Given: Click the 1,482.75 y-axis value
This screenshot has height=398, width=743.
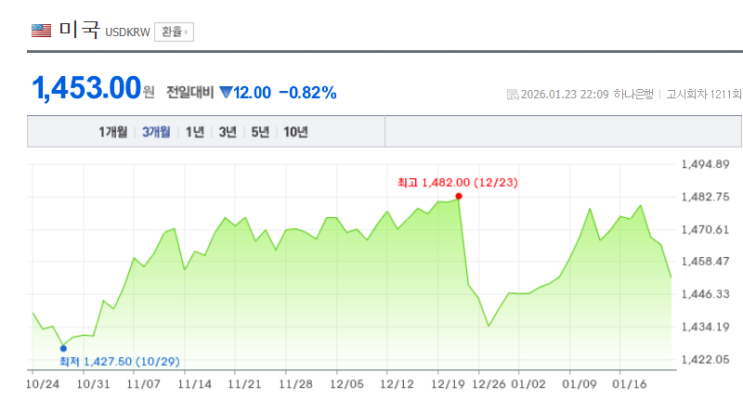Looking at the screenshot, I should tap(705, 197).
